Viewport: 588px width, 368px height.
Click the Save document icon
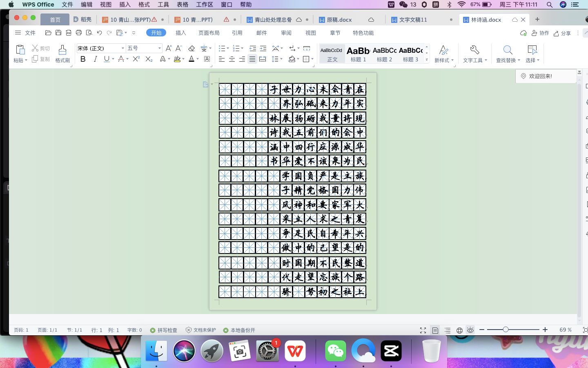click(x=58, y=33)
